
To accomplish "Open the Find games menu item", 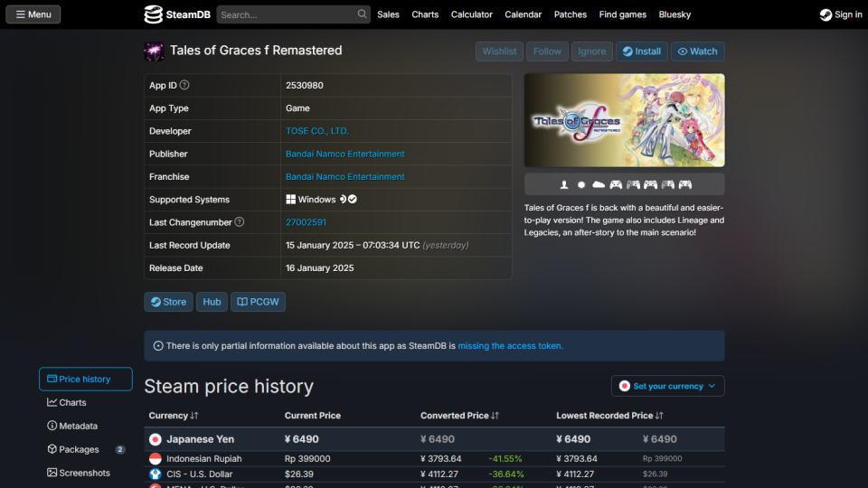I will click(x=623, y=14).
